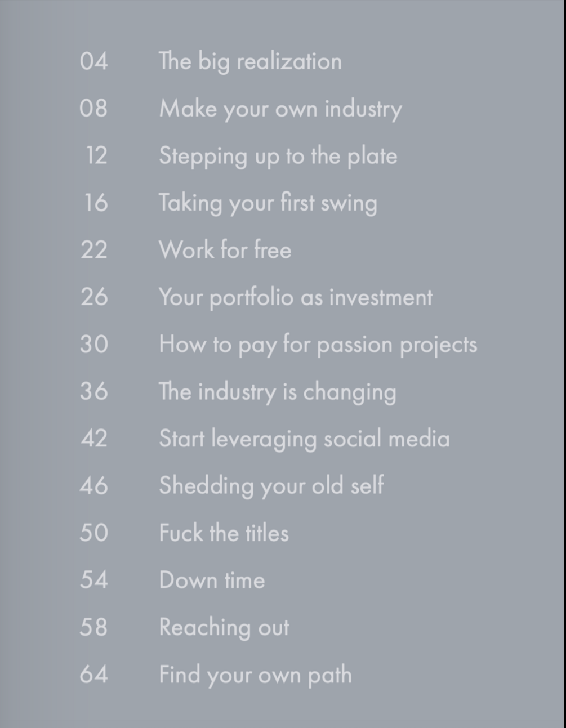Select page number 64
This screenshot has height=728, width=566.
click(93, 675)
